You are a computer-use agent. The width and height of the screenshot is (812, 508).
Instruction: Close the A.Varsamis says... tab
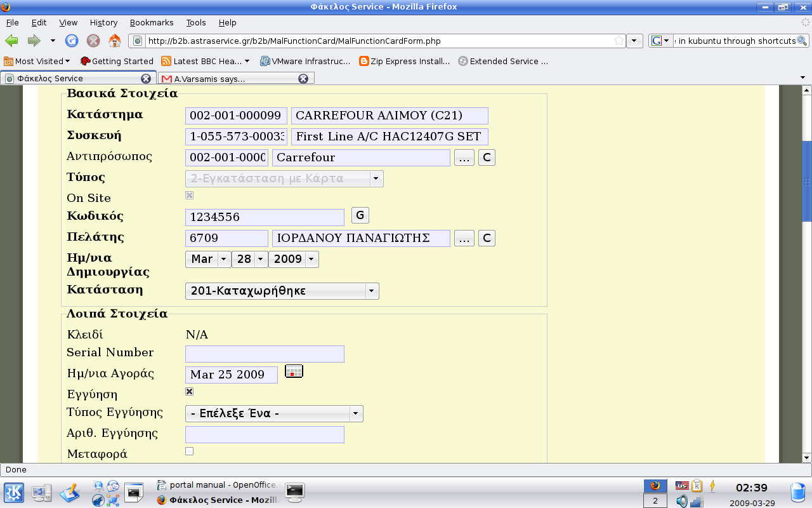coord(303,79)
